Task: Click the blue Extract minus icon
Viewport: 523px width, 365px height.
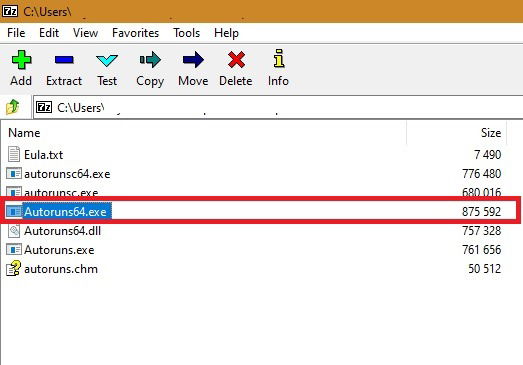Action: point(64,60)
